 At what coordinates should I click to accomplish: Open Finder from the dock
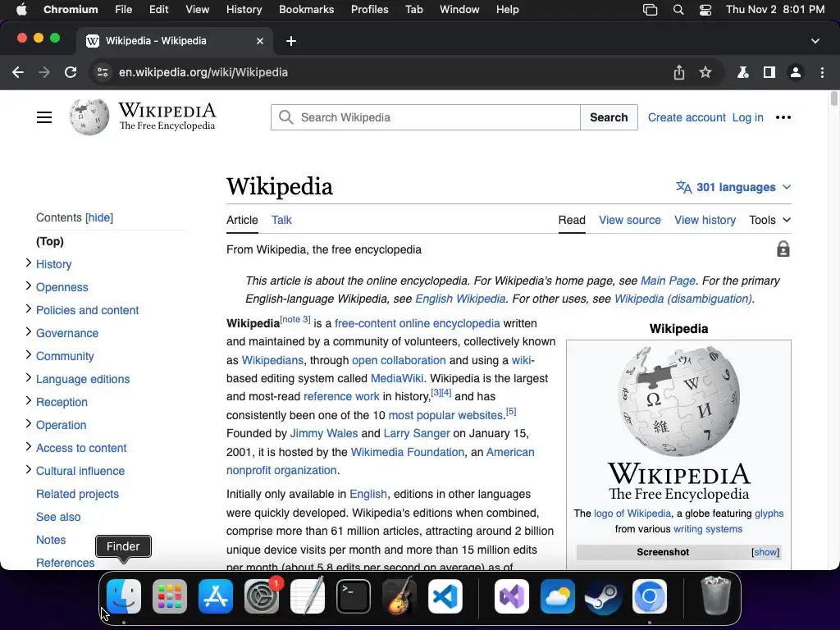point(124,596)
